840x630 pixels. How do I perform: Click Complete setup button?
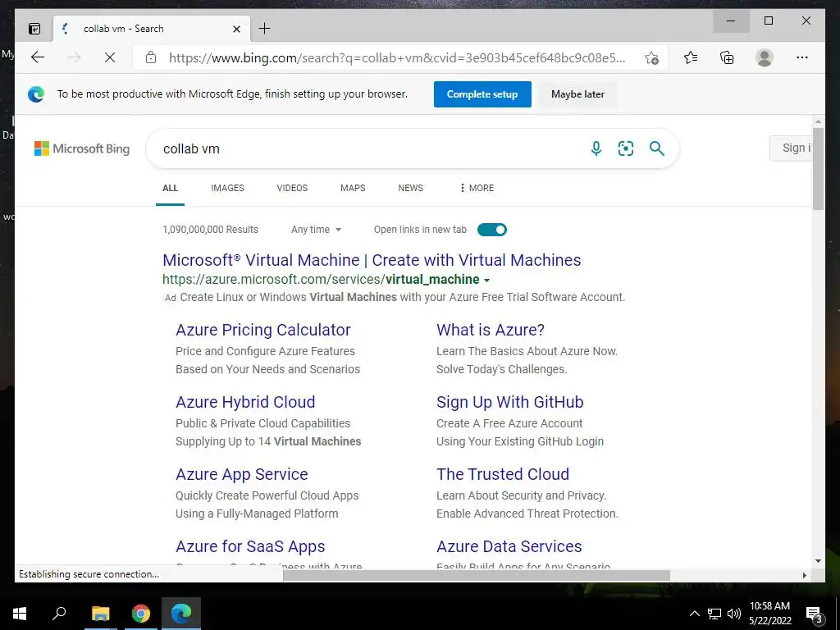point(482,94)
